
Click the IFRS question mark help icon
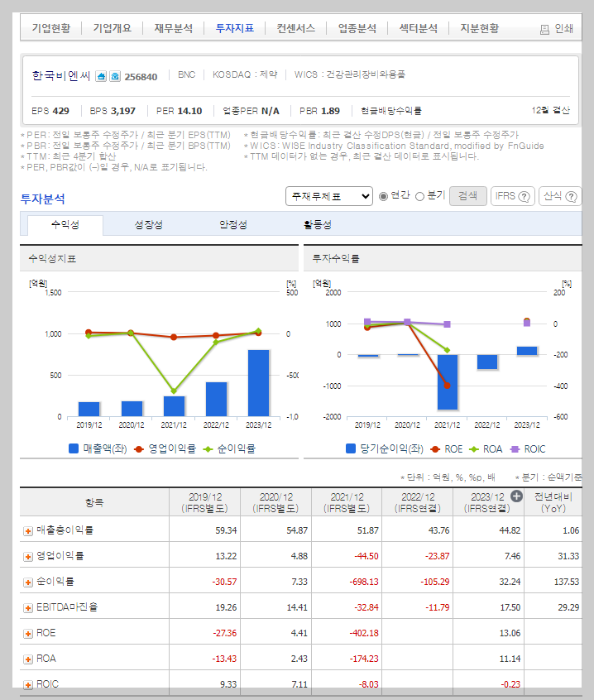(525, 196)
